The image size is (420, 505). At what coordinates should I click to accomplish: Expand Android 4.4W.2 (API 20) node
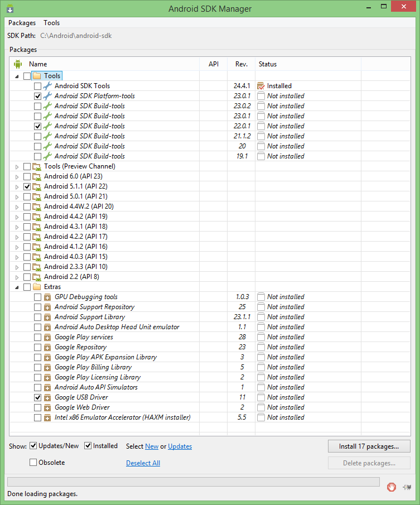(x=17, y=207)
